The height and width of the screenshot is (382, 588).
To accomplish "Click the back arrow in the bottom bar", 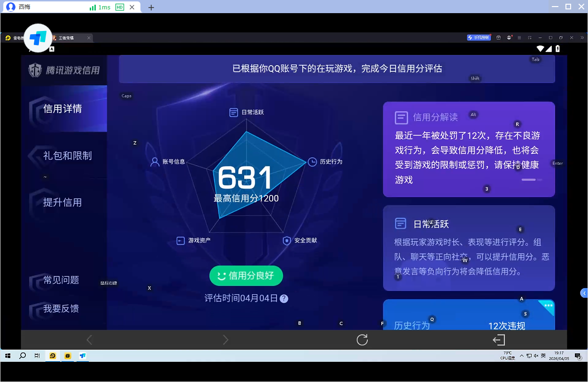I will click(x=89, y=339).
